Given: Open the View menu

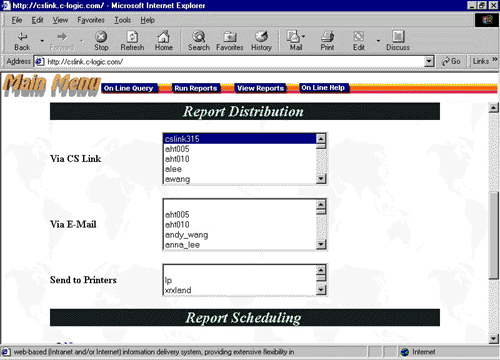Looking at the screenshot, I should pos(60,20).
